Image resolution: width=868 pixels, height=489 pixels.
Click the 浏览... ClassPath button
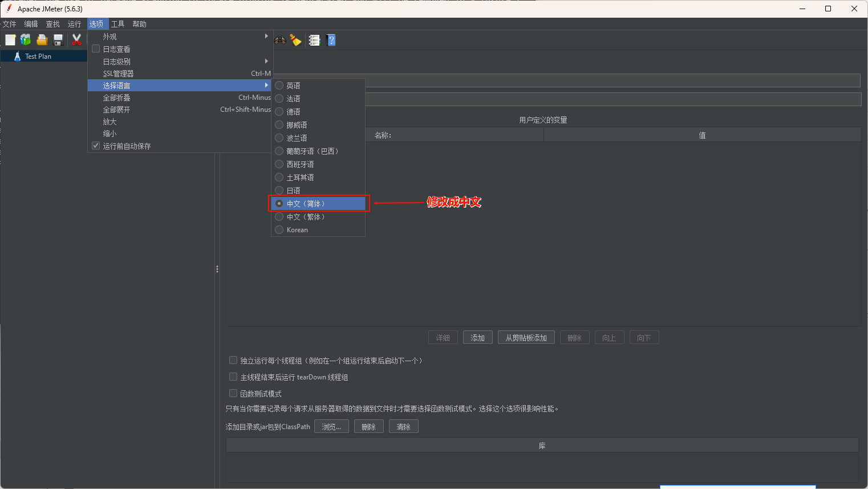tap(331, 427)
